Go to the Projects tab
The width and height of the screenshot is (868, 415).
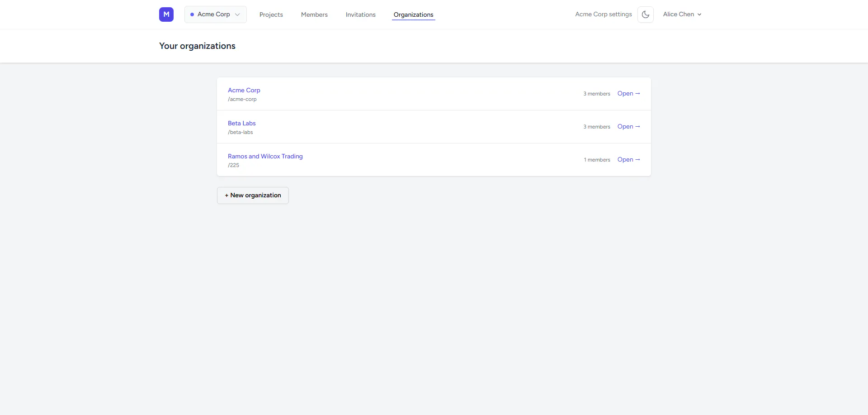(x=271, y=14)
